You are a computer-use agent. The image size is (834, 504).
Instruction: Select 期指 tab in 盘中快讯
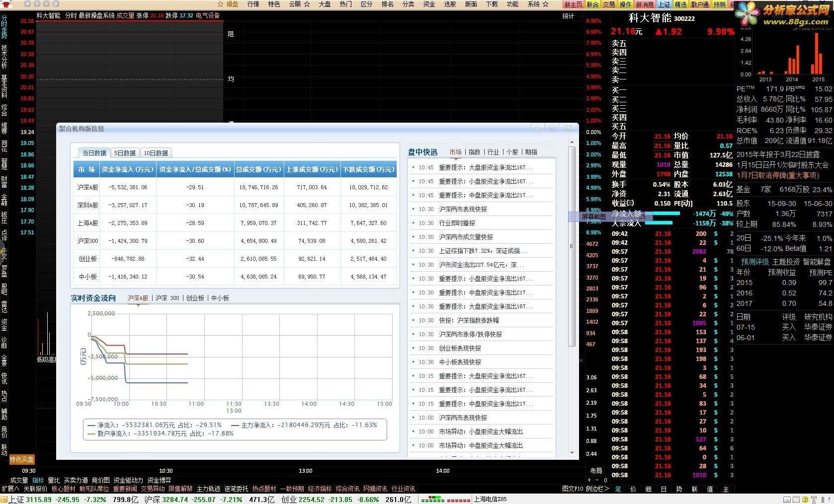[x=531, y=152]
